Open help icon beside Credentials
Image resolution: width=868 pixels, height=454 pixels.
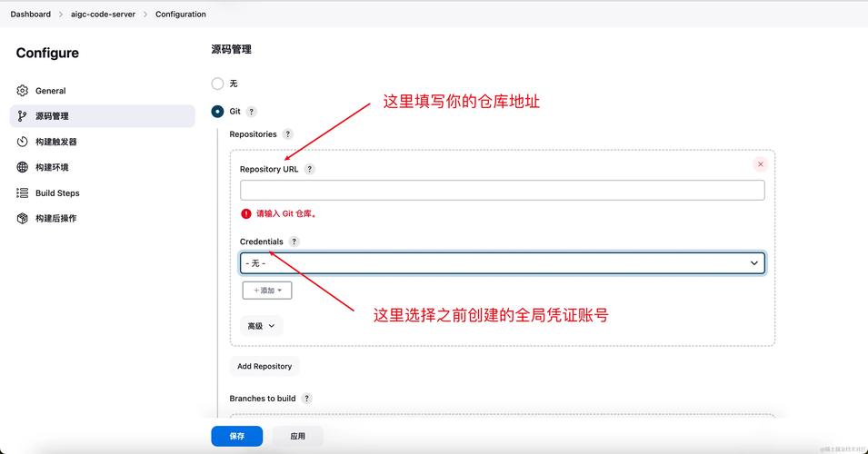coord(294,242)
